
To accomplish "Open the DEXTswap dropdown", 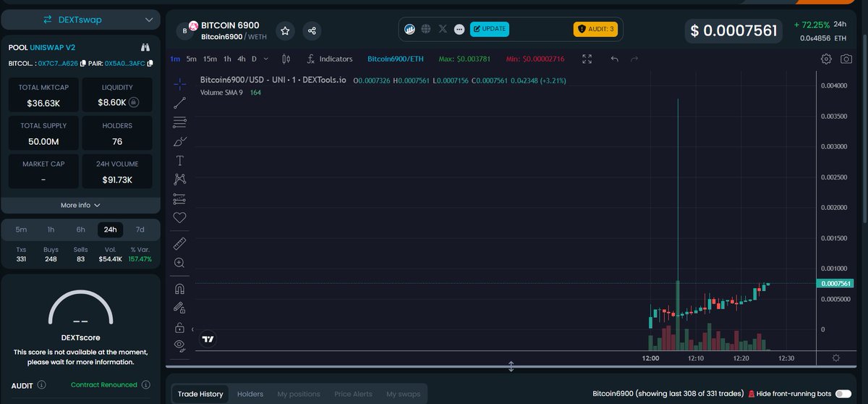I will (80, 20).
